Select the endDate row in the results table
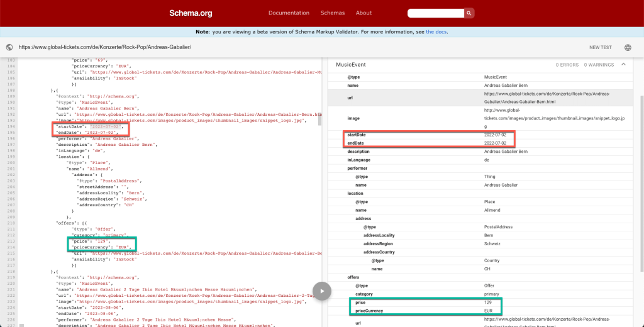This screenshot has width=644, height=327. click(x=480, y=143)
